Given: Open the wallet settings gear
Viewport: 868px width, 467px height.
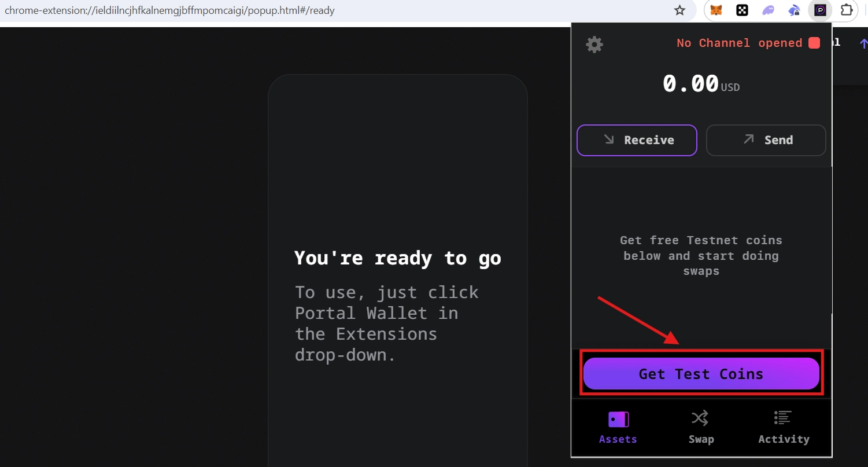Looking at the screenshot, I should [x=594, y=45].
